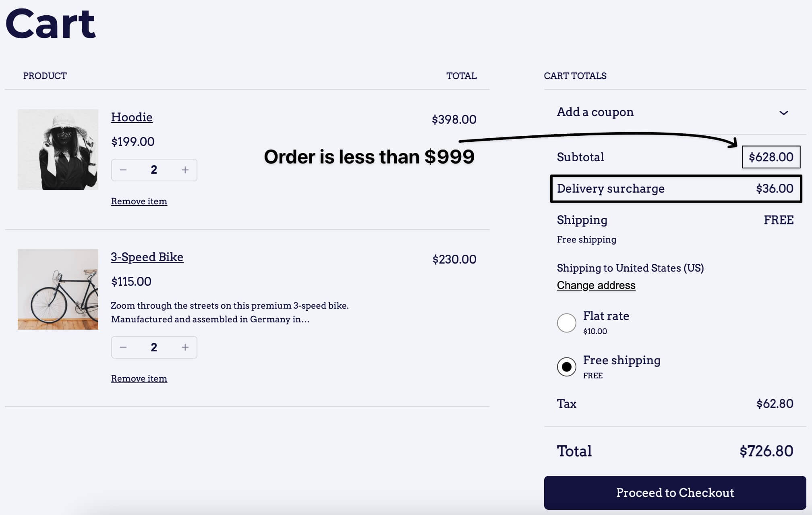Screen dimensions: 812x515
Task: Click the Hoodie product thumbnail
Action: (x=58, y=150)
